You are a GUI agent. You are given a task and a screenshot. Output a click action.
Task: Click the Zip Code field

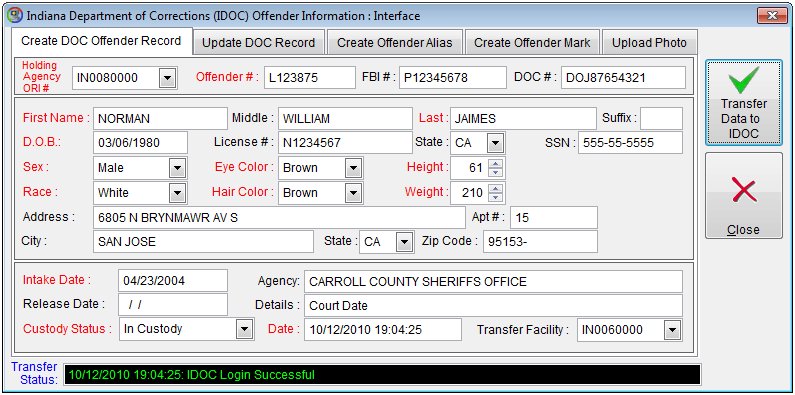(540, 242)
